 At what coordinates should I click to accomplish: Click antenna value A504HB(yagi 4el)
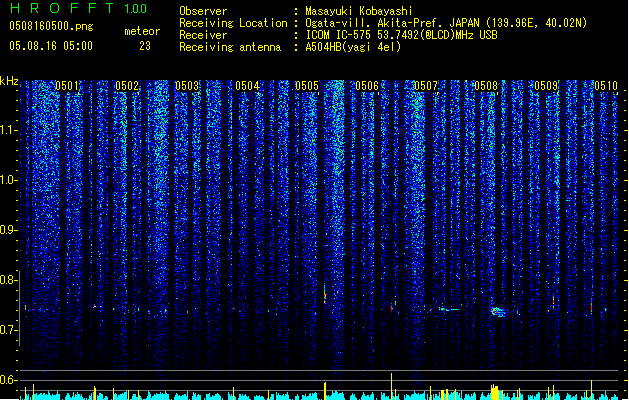pos(353,47)
